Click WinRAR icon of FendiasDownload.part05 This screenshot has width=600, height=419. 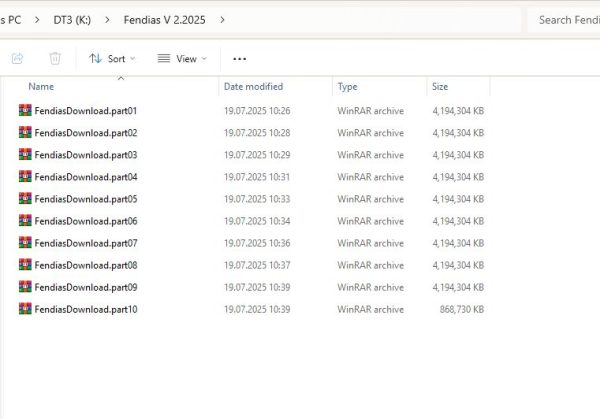point(25,199)
